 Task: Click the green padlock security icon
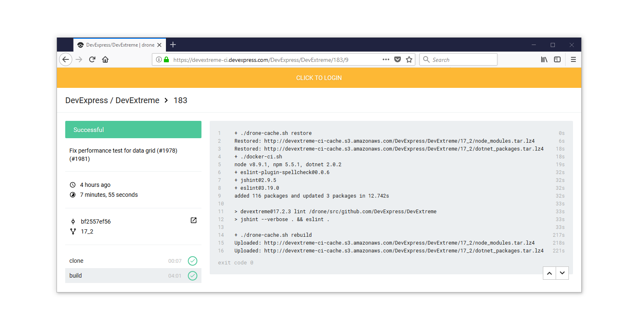(166, 59)
